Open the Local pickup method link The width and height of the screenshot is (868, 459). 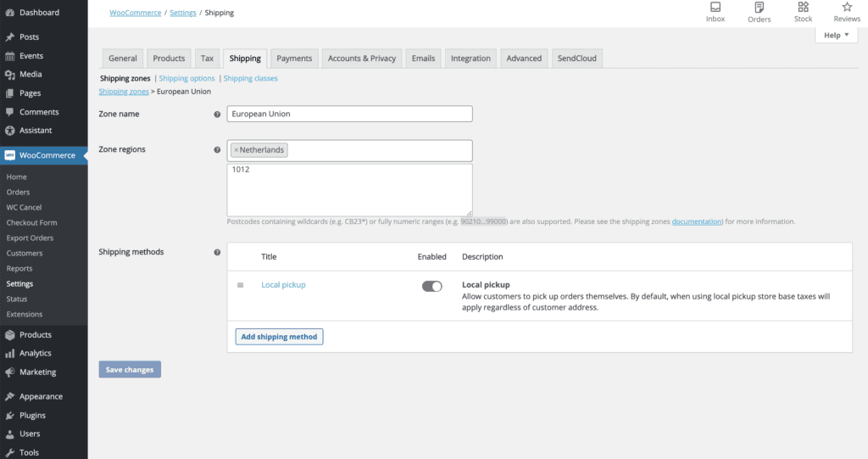pyautogui.click(x=283, y=285)
